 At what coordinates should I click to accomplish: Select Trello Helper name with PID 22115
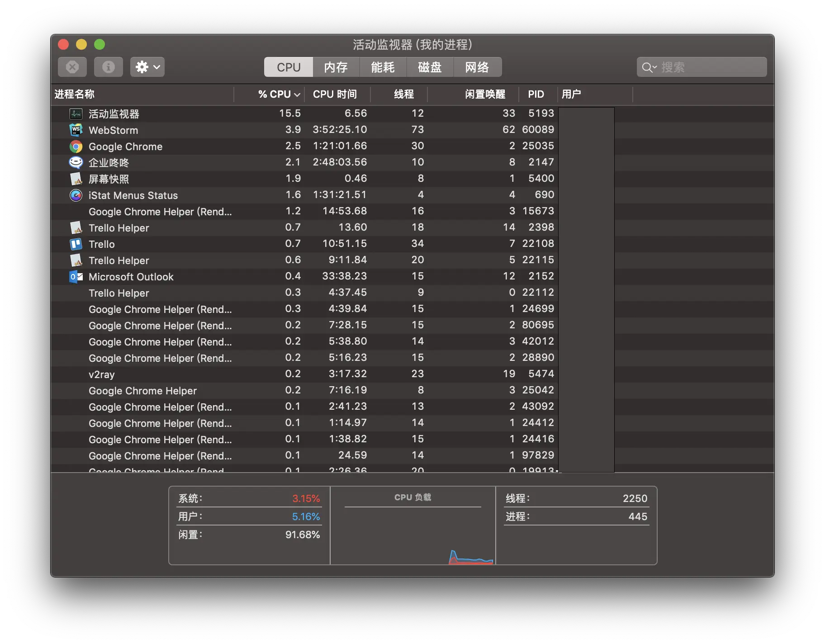coord(119,260)
